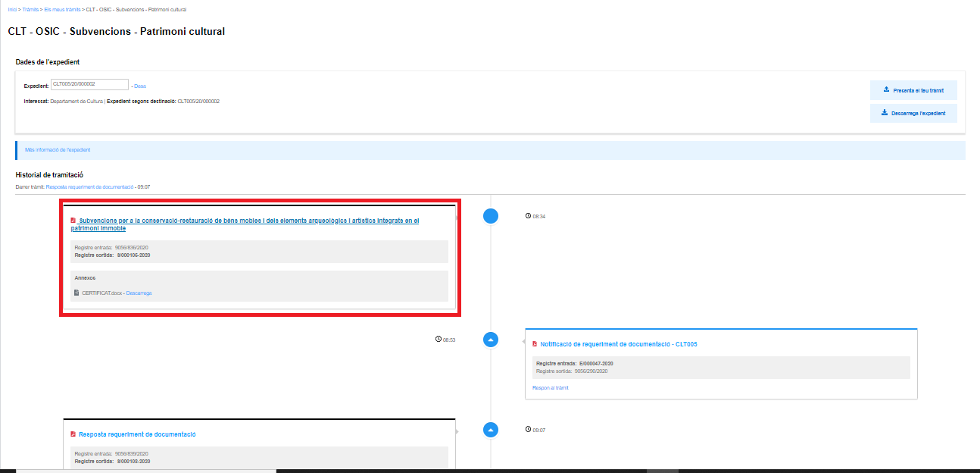Click the solid blue 08:34 timeline circle
The image size is (980, 473).
coord(491,216)
